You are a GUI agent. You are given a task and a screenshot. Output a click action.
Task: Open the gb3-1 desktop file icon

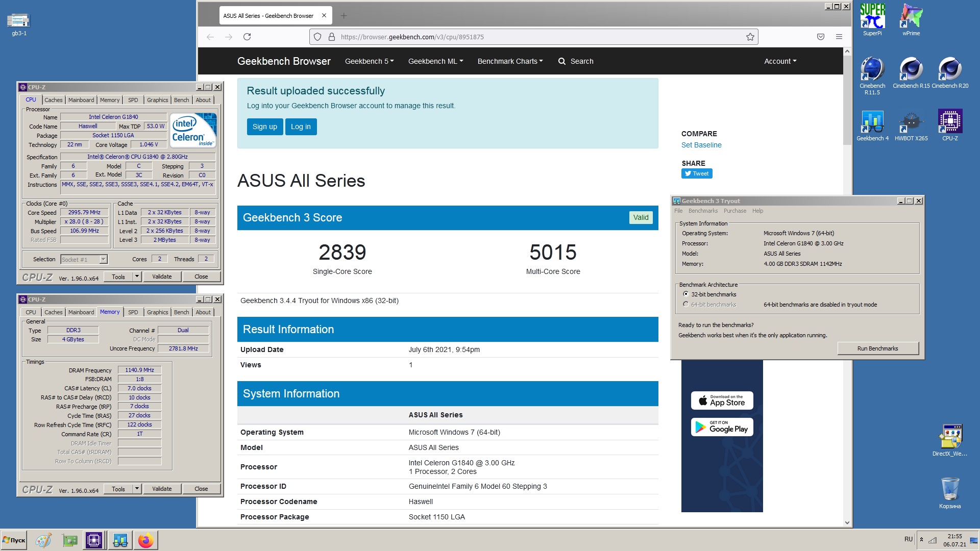click(x=19, y=24)
